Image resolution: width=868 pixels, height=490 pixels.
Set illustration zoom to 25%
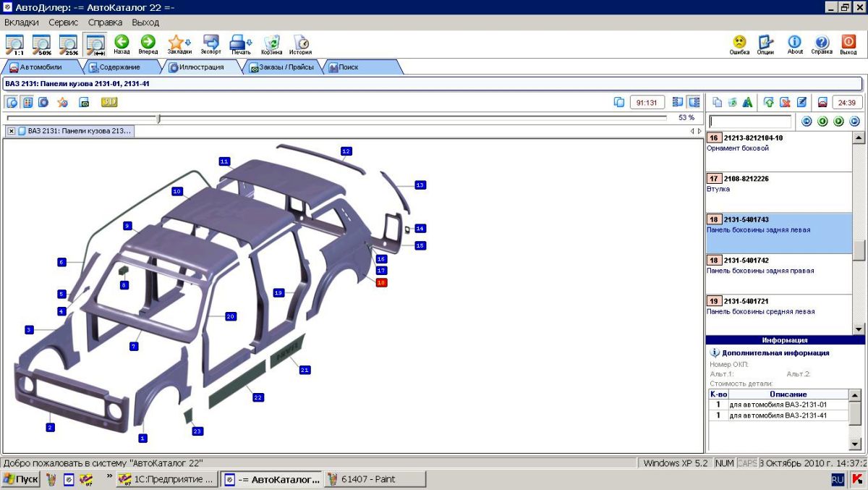click(68, 44)
